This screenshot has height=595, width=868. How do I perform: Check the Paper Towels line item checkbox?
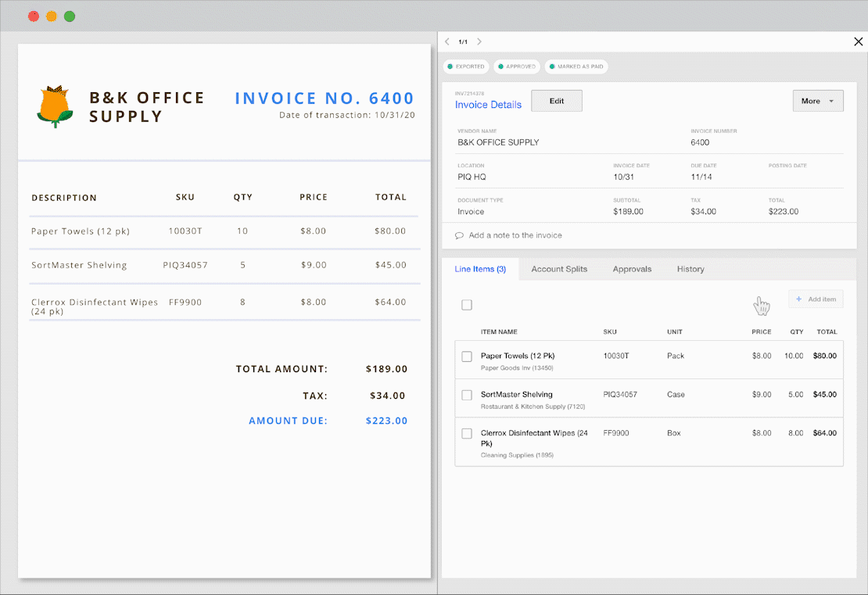tap(467, 357)
